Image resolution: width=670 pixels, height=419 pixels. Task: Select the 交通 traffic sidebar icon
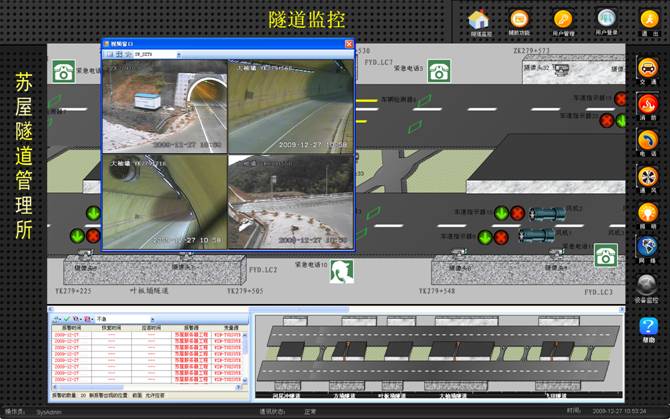648,70
